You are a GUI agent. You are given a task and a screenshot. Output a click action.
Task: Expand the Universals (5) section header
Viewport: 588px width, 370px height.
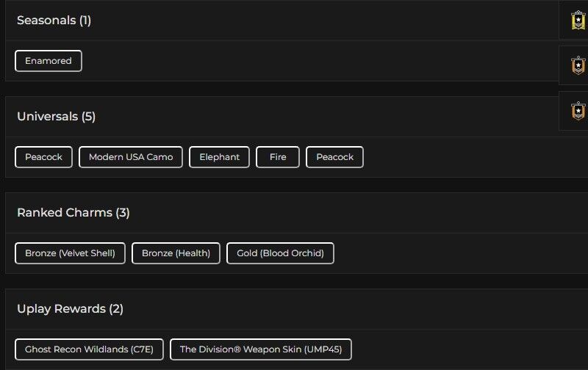[57, 117]
